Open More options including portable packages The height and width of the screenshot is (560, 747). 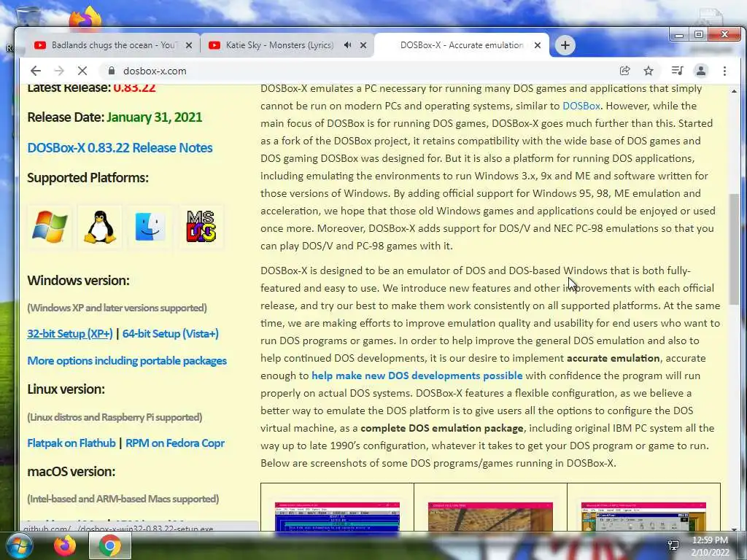pos(127,361)
